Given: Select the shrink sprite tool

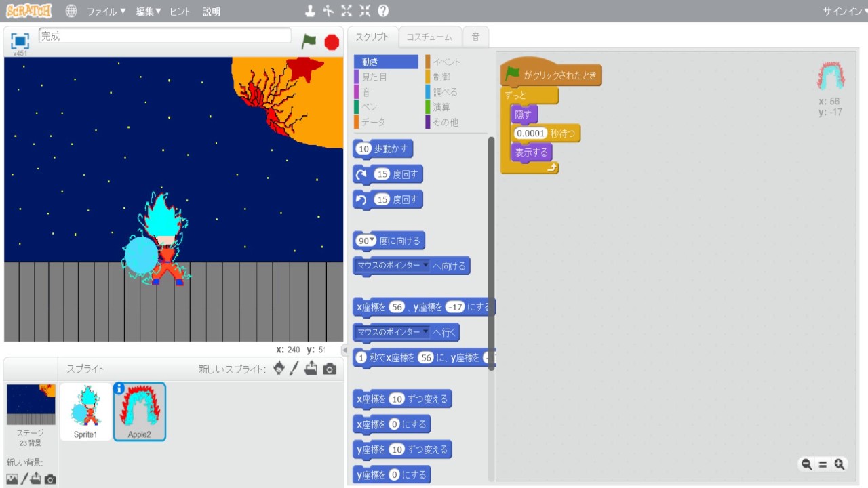Looking at the screenshot, I should (365, 11).
